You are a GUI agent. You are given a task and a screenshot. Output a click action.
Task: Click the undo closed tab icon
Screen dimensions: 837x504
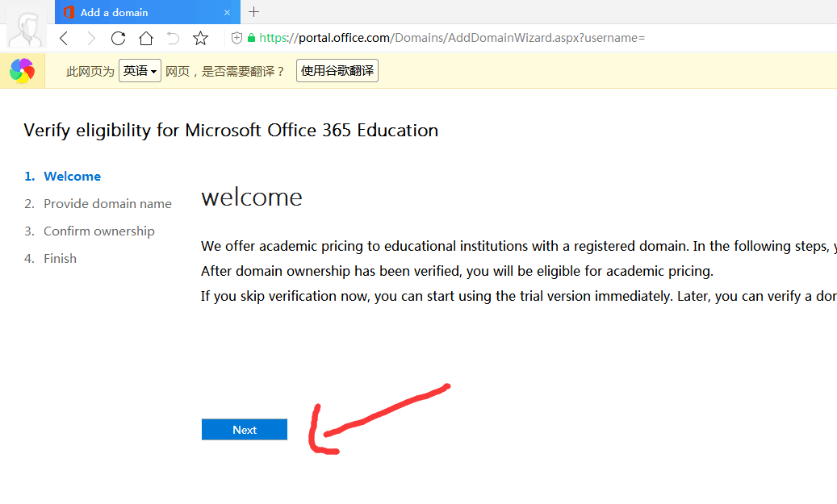pos(173,38)
